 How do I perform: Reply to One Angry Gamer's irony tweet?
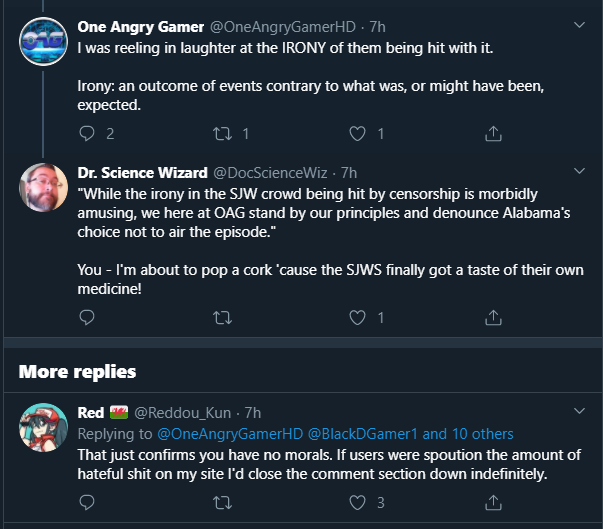click(87, 134)
